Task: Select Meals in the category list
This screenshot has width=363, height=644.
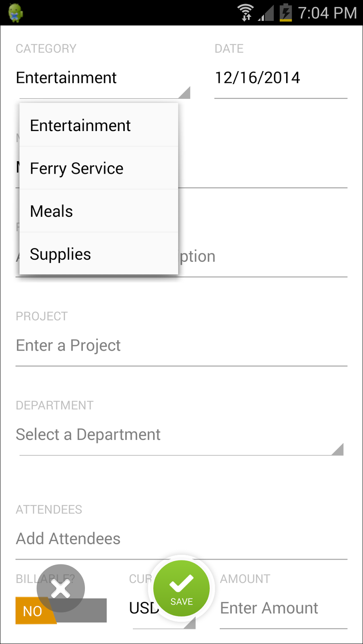Action: 99,211
